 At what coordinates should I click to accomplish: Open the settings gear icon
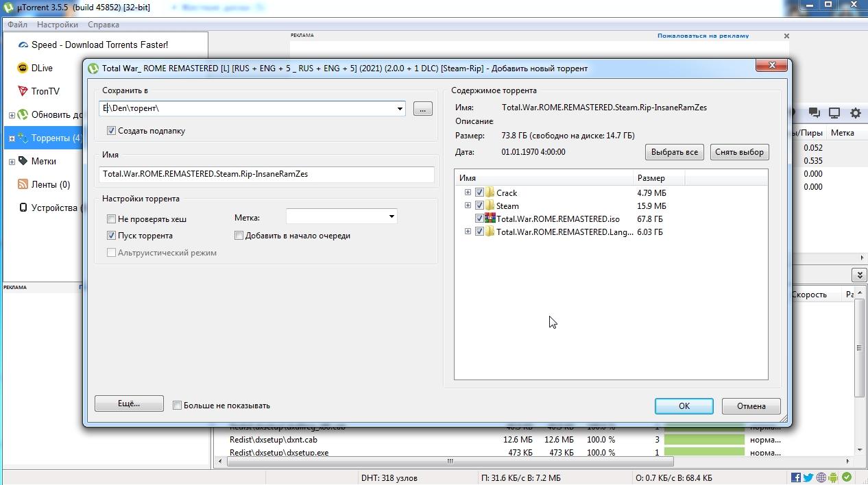855,113
